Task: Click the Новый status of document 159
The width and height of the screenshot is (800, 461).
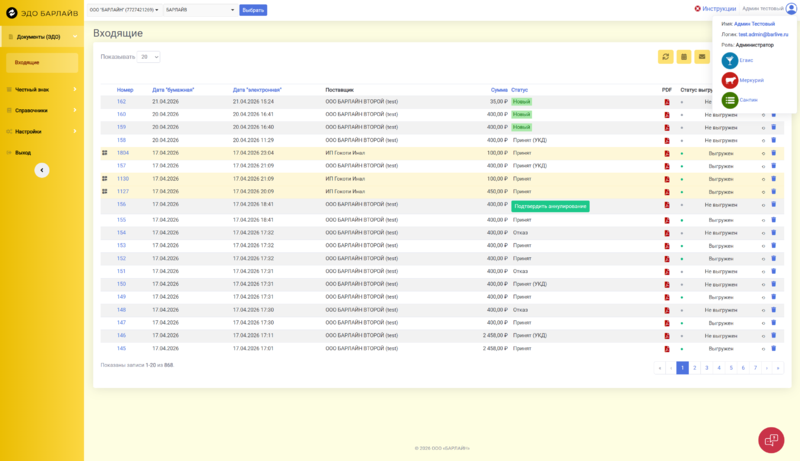Action: (521, 127)
